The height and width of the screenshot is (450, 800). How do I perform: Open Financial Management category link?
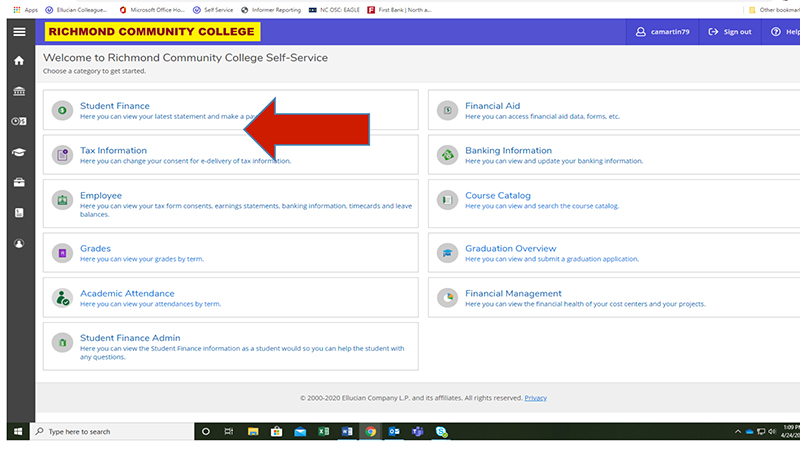coord(513,293)
